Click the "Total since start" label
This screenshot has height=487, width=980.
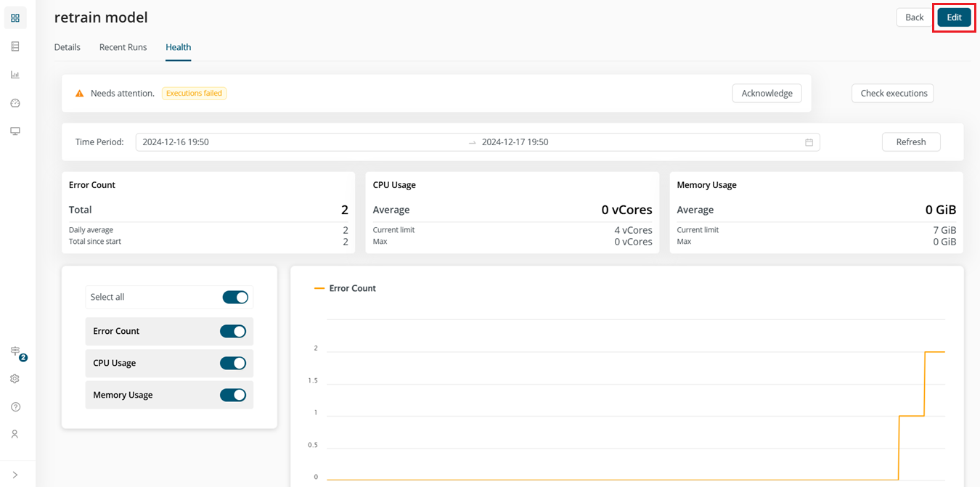click(95, 242)
